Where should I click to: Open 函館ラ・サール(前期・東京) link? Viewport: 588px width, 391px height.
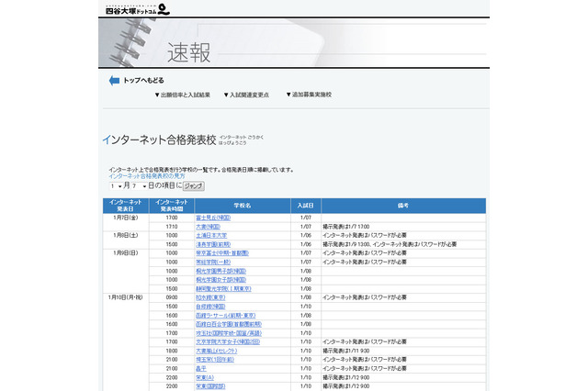pyautogui.click(x=226, y=316)
